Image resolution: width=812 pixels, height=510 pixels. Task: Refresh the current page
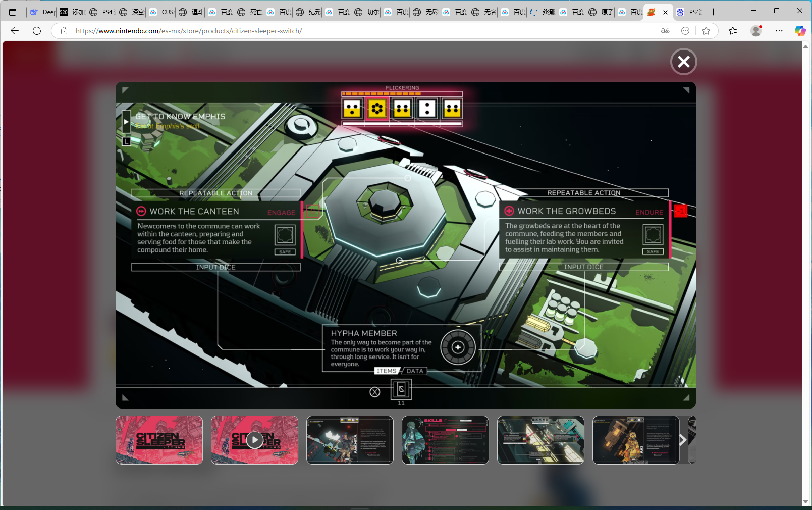pyautogui.click(x=37, y=31)
